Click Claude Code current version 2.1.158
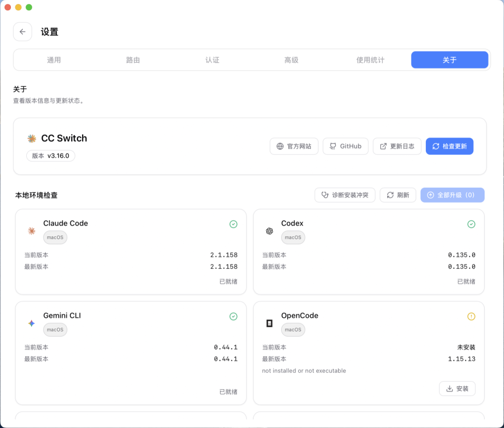Viewport: 504px width, 428px height. coord(223,255)
